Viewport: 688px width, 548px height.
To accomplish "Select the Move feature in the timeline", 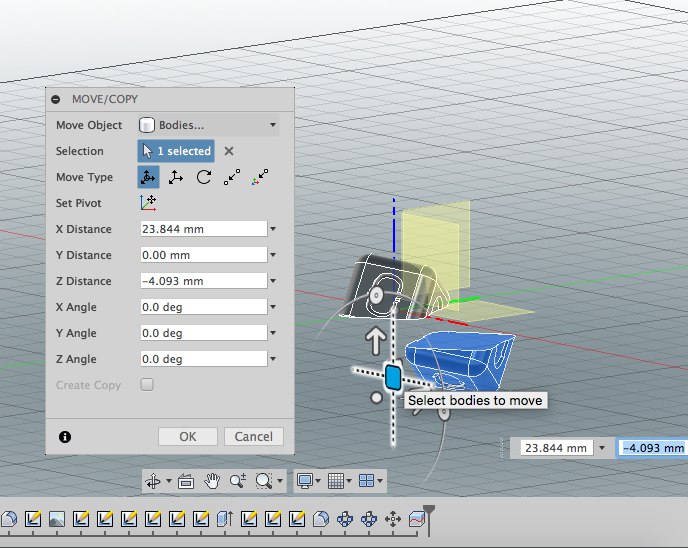I will 393,519.
